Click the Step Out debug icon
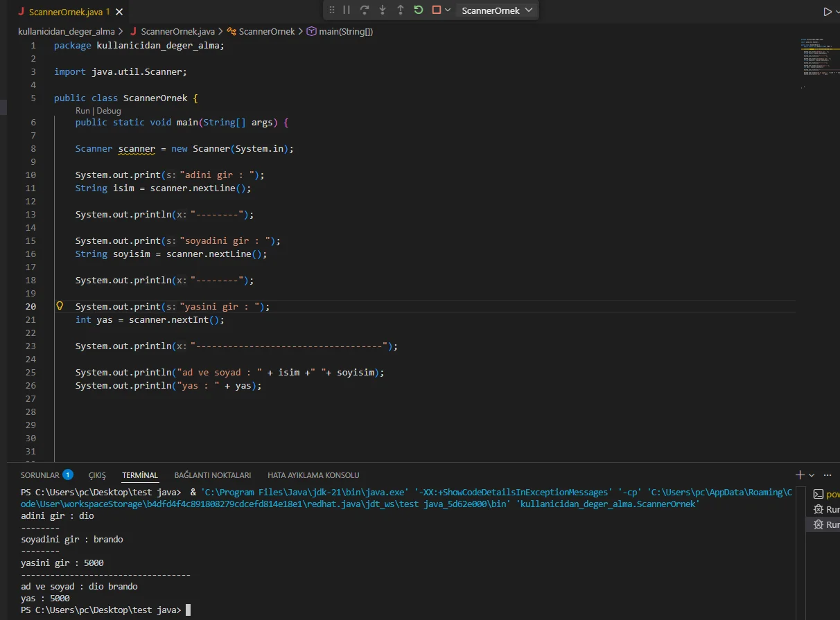The width and height of the screenshot is (840, 620). coord(401,10)
